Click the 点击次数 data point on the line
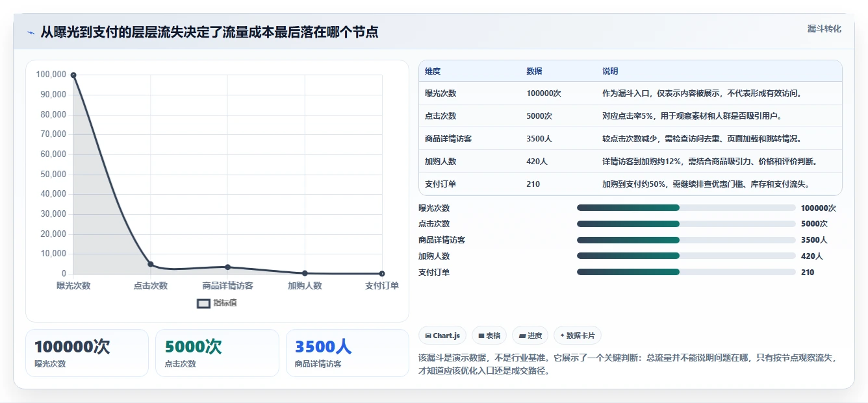 click(151, 264)
